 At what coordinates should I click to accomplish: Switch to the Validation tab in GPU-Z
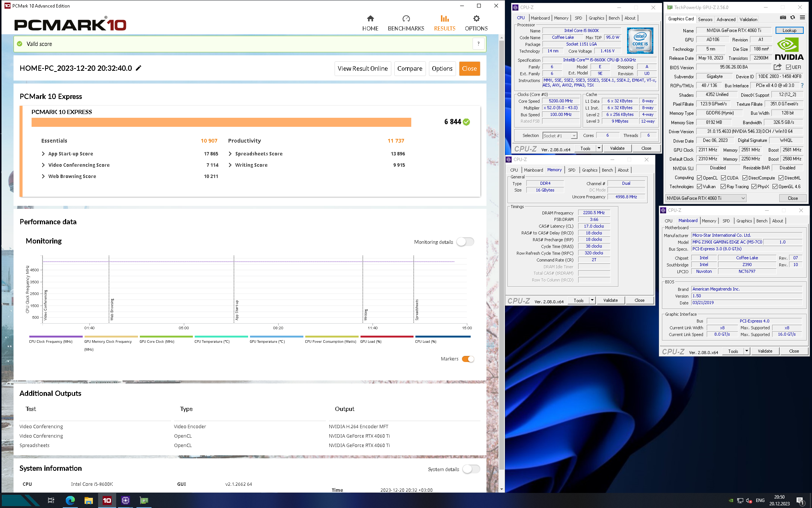(748, 19)
